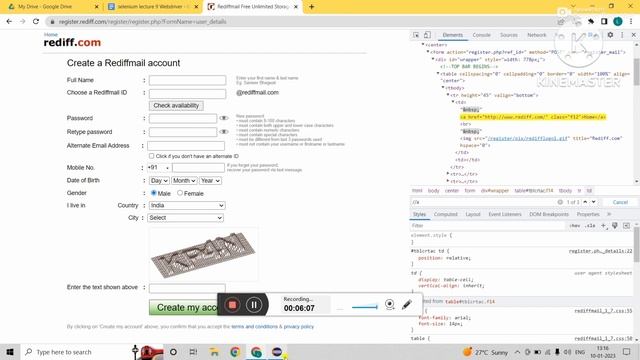The height and width of the screenshot is (360, 640).
Task: Open Chrome extensions puzzle icon
Action: tap(591, 21)
